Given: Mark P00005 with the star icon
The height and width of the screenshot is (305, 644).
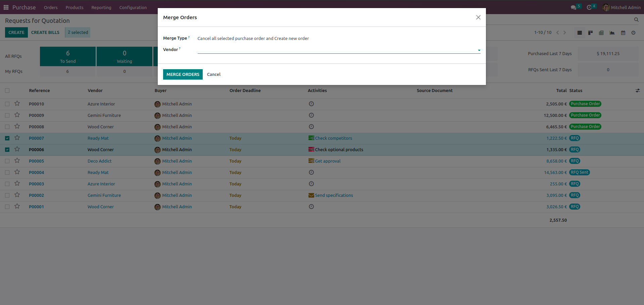Looking at the screenshot, I should [17, 161].
